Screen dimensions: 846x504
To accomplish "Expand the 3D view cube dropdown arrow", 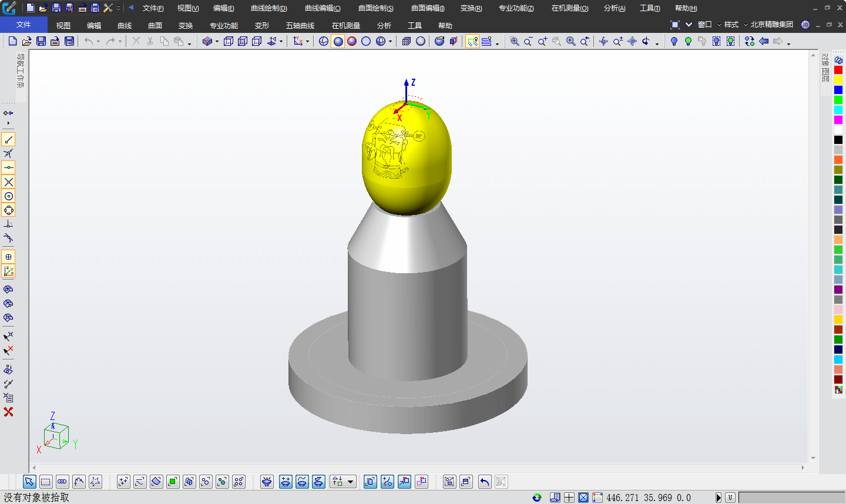I will click(x=217, y=42).
